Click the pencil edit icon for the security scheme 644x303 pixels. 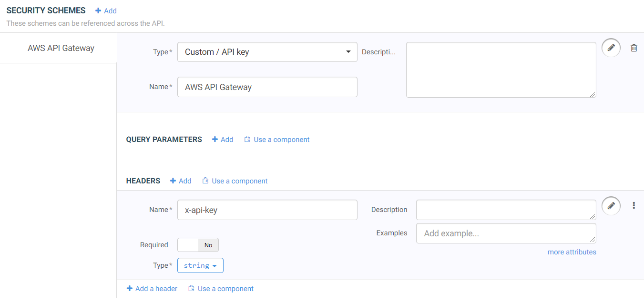click(611, 48)
